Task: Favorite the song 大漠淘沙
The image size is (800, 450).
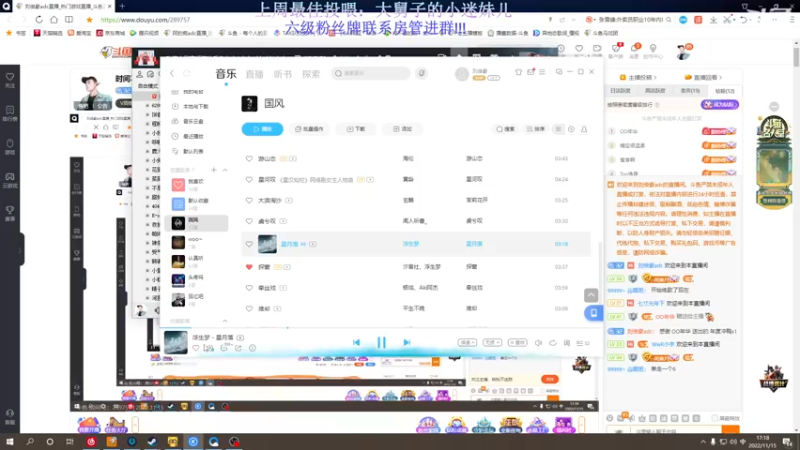Action: pyautogui.click(x=249, y=201)
